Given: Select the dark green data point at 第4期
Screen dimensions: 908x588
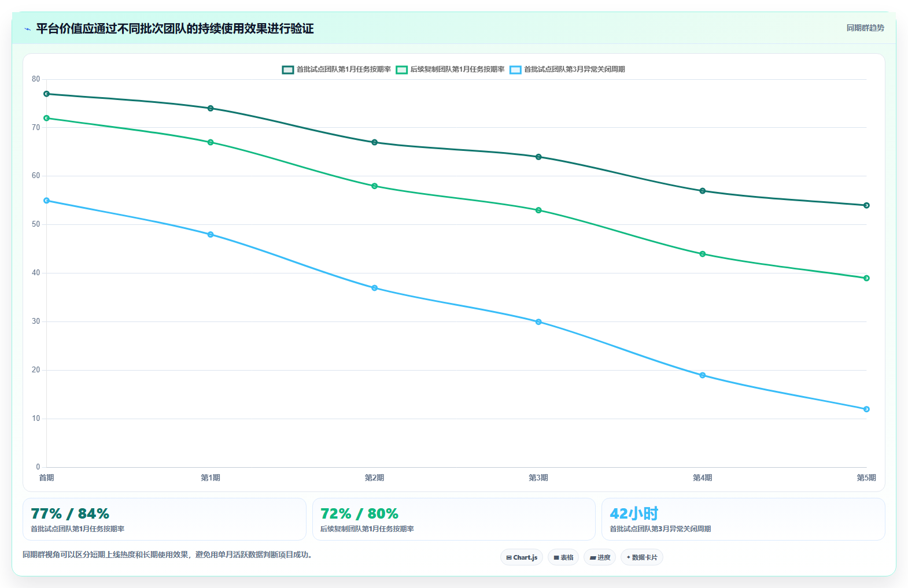Looking at the screenshot, I should tap(703, 191).
